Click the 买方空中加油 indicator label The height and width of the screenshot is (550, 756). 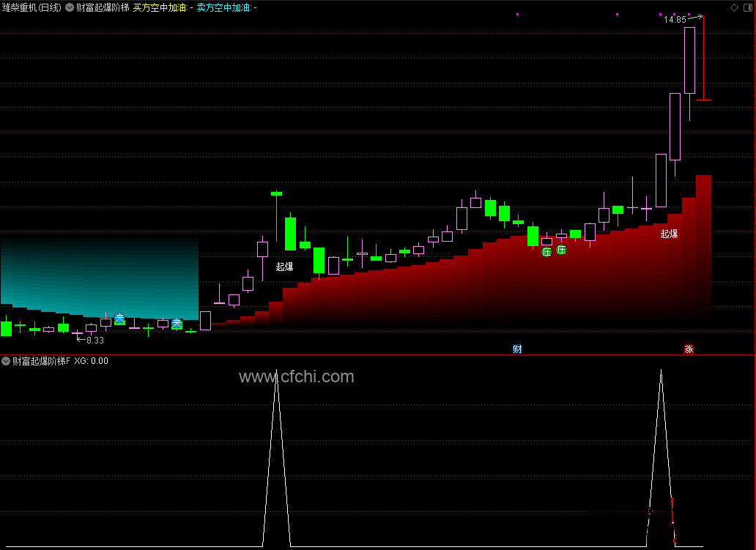point(163,7)
